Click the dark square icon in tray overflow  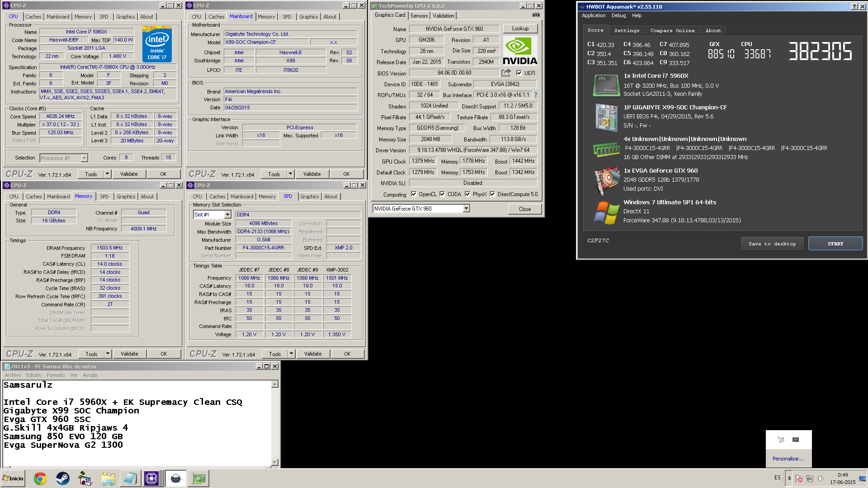pos(796,440)
